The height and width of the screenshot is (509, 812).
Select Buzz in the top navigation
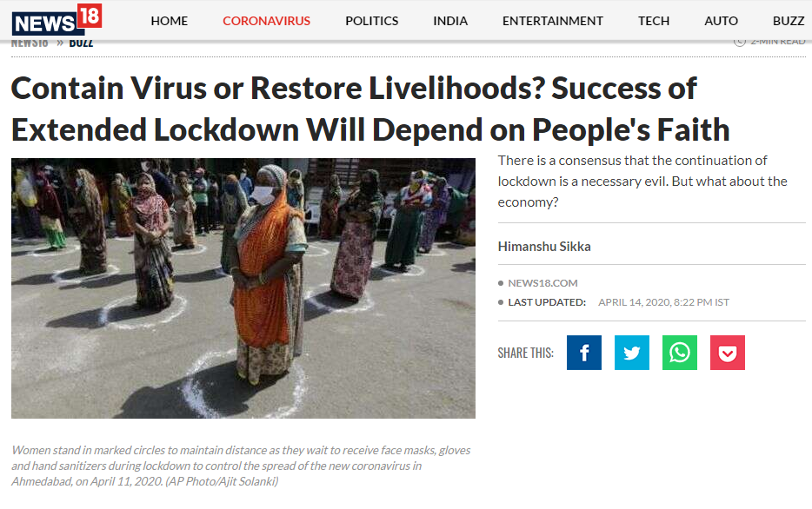tap(789, 21)
